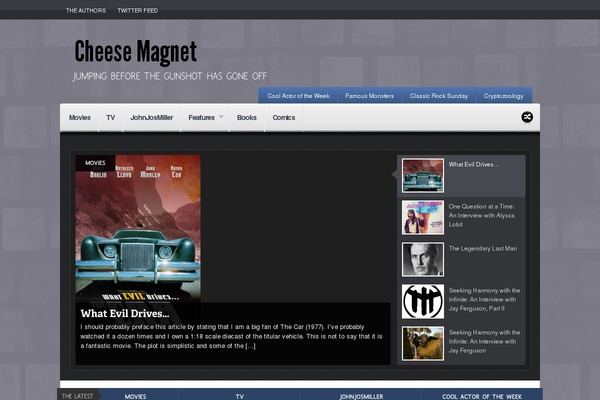
Task: Open The Authors page link
Action: click(x=86, y=10)
